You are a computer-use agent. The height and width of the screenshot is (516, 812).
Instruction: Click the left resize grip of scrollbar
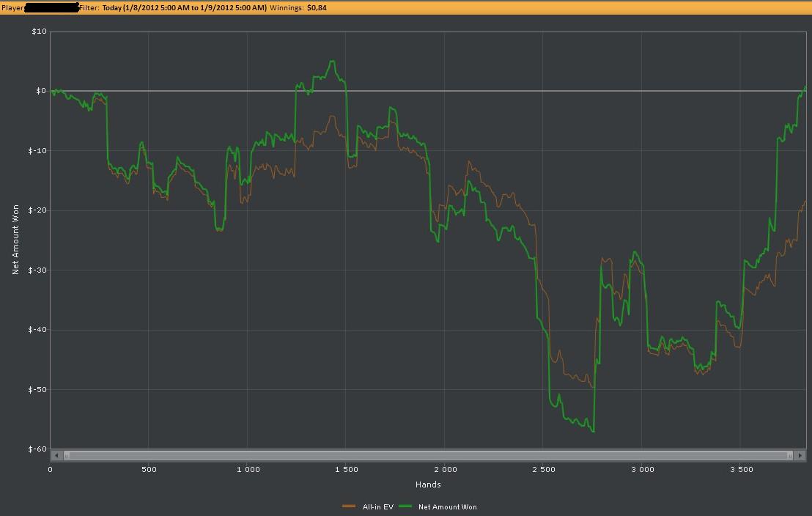click(67, 455)
